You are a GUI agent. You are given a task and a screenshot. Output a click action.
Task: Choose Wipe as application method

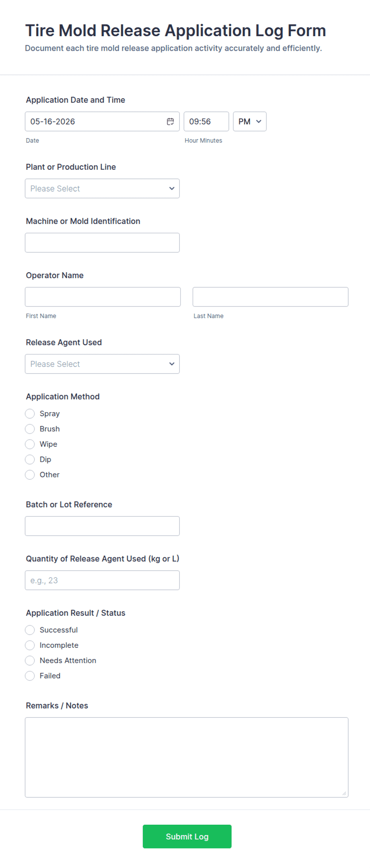30,444
